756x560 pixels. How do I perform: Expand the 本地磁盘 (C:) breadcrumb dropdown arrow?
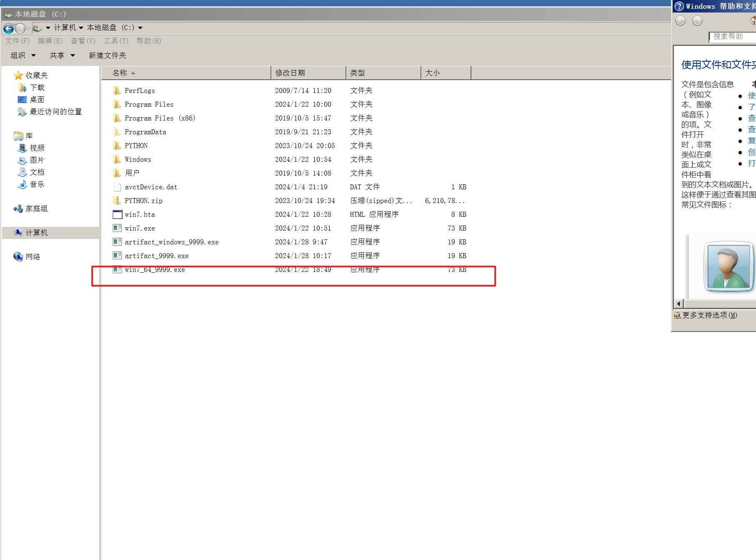(140, 28)
